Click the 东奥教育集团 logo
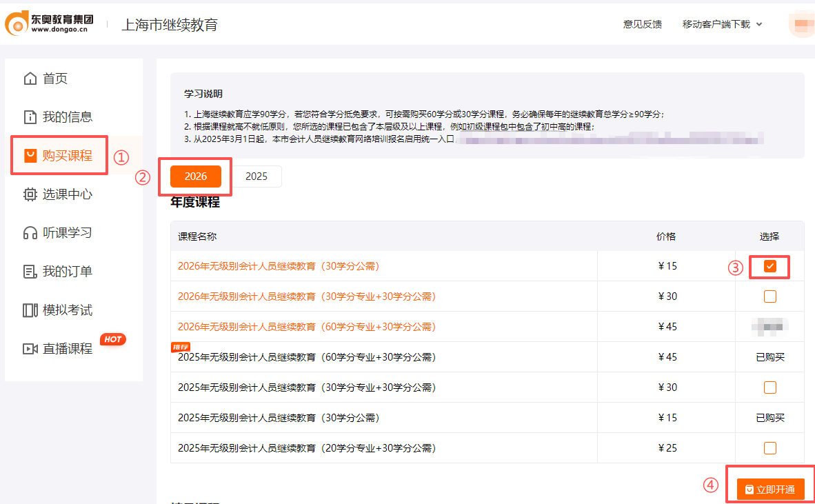 coord(48,23)
